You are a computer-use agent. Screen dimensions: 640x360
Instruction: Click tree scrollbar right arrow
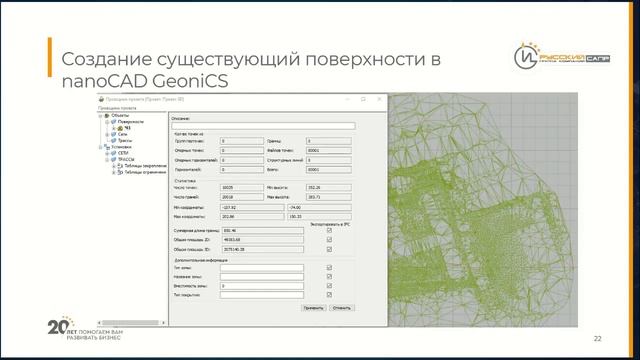[x=163, y=323]
